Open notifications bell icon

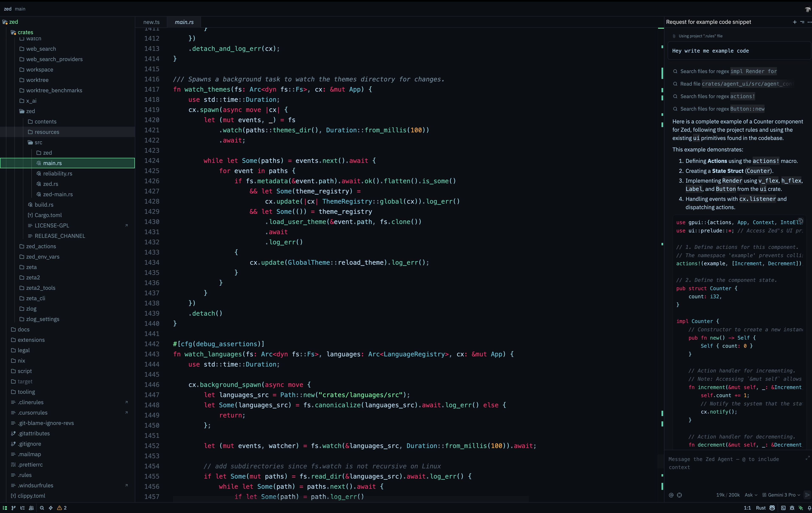(809, 508)
